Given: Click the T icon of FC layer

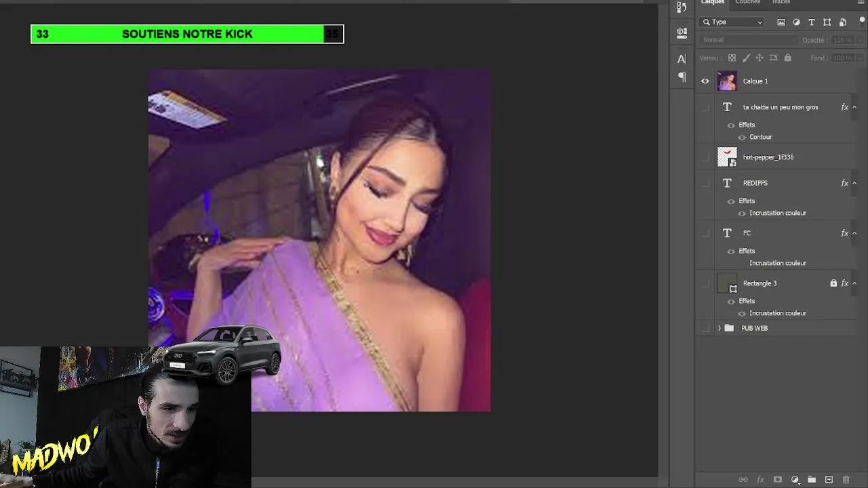Looking at the screenshot, I should click(x=727, y=233).
